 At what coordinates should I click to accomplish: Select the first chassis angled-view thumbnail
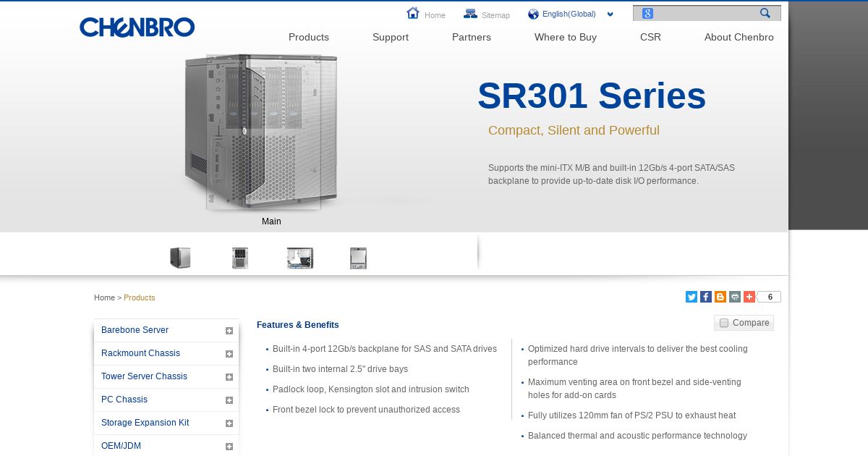tap(180, 258)
